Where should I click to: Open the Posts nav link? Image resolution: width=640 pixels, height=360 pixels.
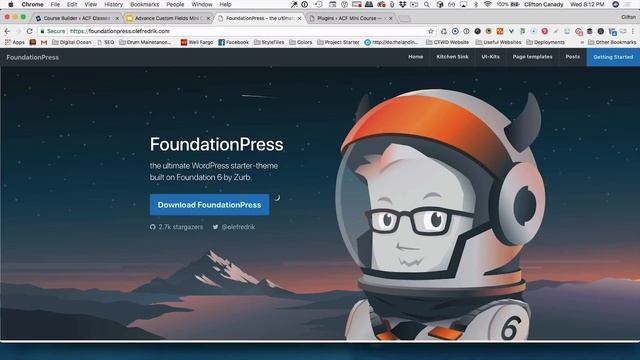click(572, 57)
